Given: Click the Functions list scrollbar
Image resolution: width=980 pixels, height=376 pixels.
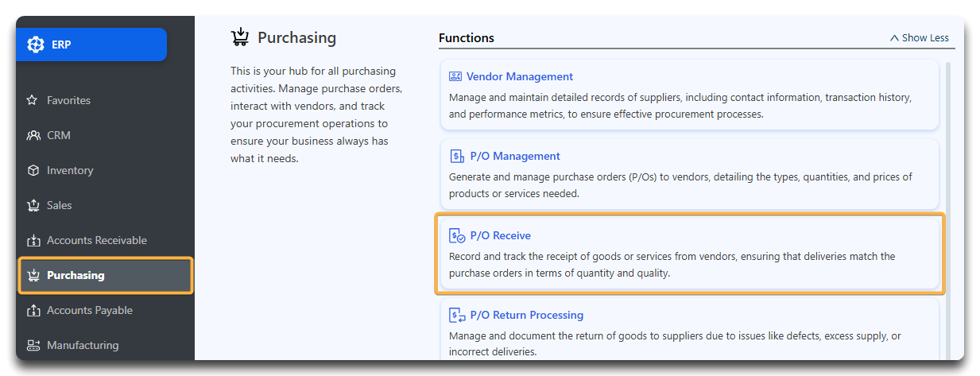Looking at the screenshot, I should 947,211.
